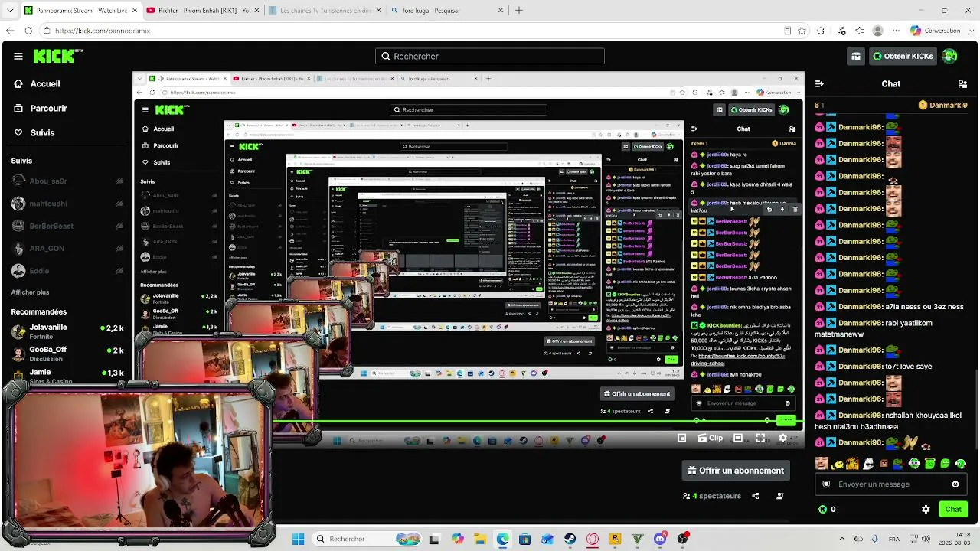Select chat message 'a7la nesss ou 3ez ness'

point(924,307)
